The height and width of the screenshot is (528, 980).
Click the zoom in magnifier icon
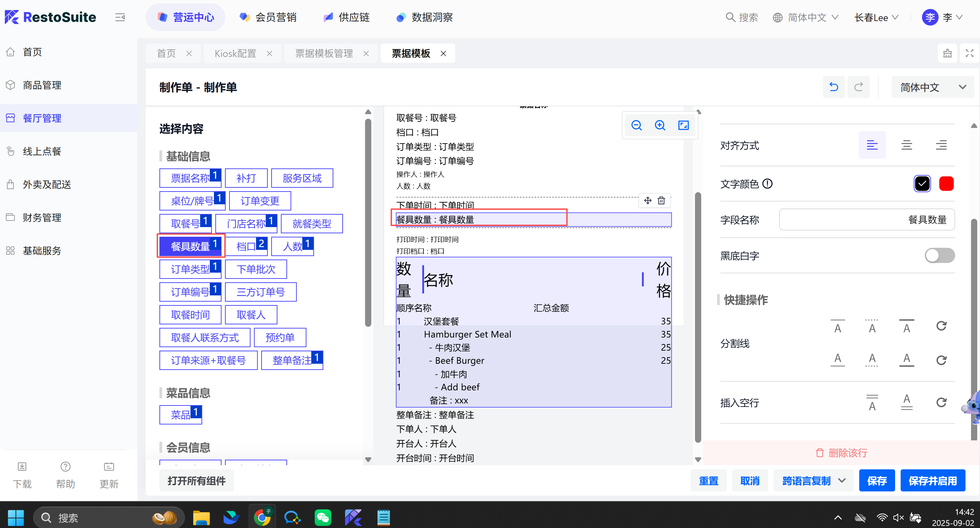[x=660, y=125]
